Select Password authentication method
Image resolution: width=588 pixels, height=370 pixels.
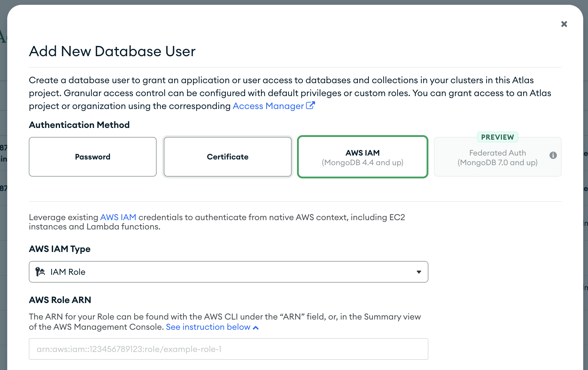tap(93, 157)
